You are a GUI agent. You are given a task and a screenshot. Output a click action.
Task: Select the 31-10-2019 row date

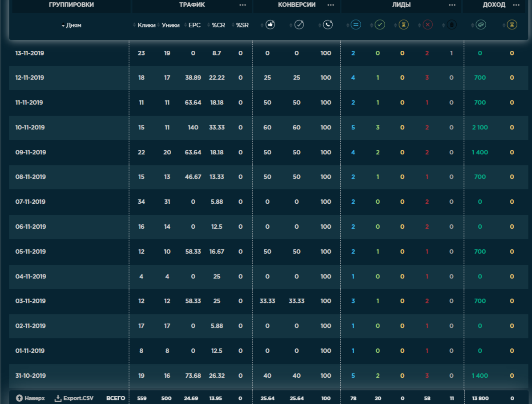click(31, 376)
